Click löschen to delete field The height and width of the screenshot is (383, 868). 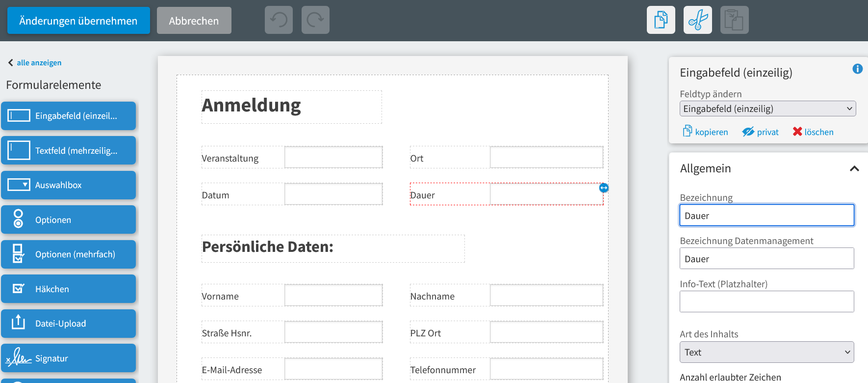[x=813, y=132]
